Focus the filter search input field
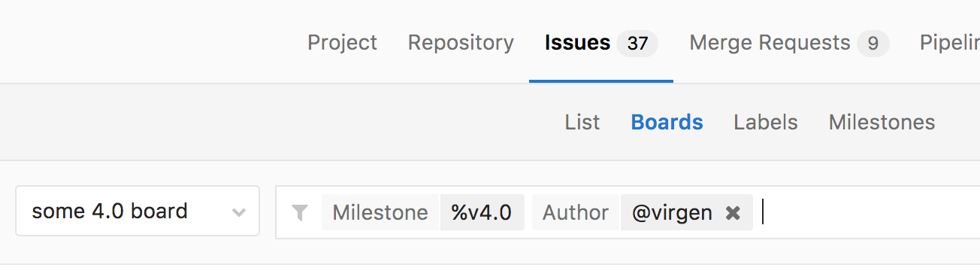Screen dimensions: 980x280 (x=870, y=212)
